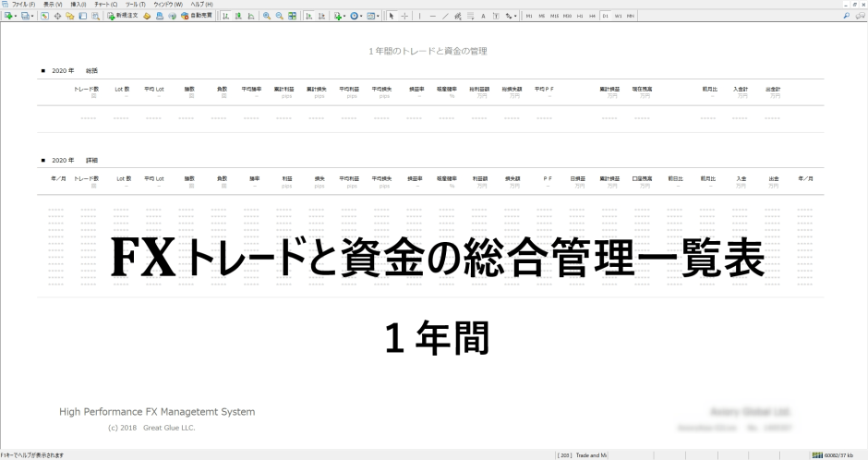Image resolution: width=868 pixels, height=460 pixels.
Task: Click the zoom out magnifier icon
Action: coord(280,16)
